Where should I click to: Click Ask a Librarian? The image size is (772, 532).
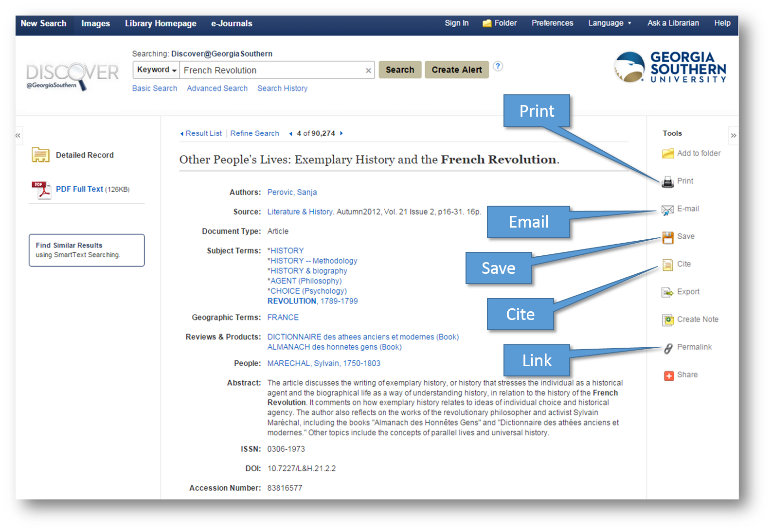673,23
